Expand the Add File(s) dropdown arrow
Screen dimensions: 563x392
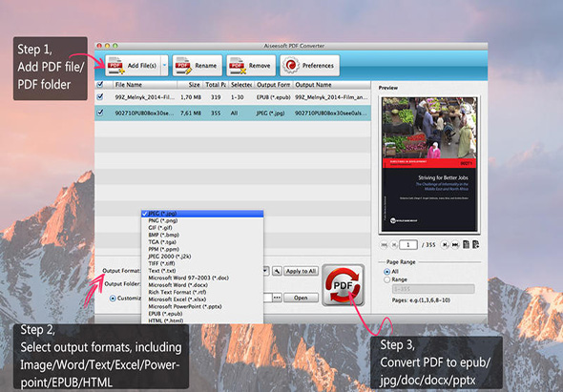tap(164, 65)
